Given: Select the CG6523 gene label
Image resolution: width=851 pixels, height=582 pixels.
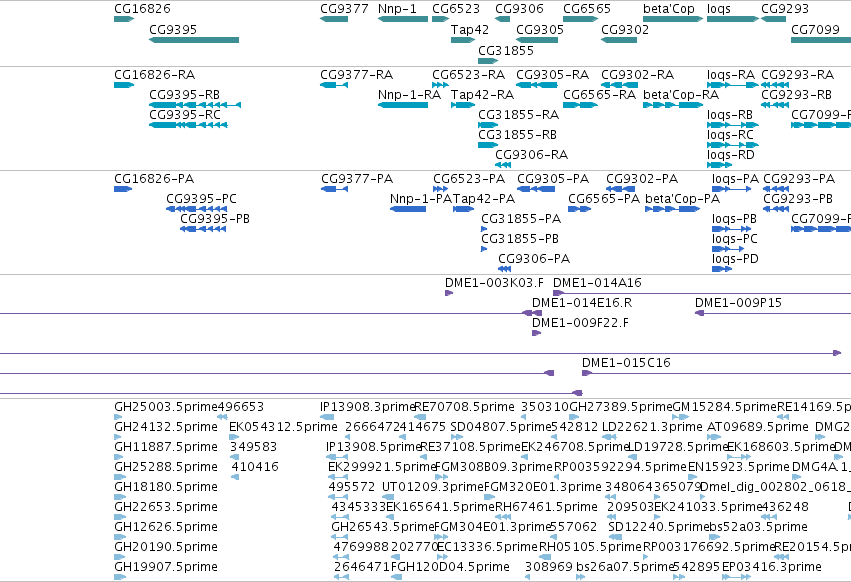Looking at the screenshot, I should [x=456, y=9].
